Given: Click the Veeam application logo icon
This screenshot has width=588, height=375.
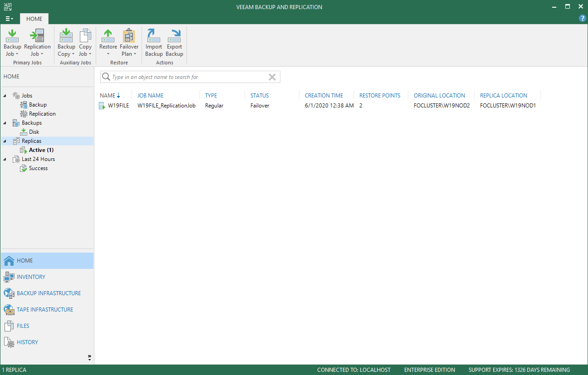Looking at the screenshot, I should [8, 7].
